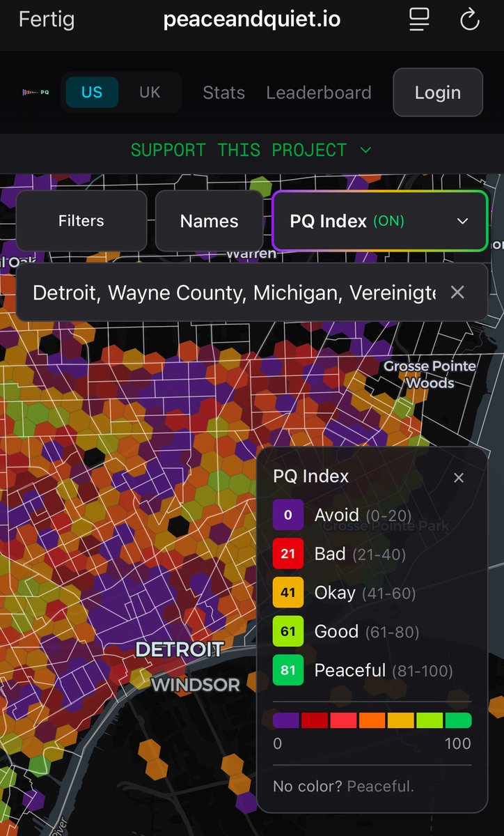
Task: Click the DETROIT map label
Action: pos(180,650)
